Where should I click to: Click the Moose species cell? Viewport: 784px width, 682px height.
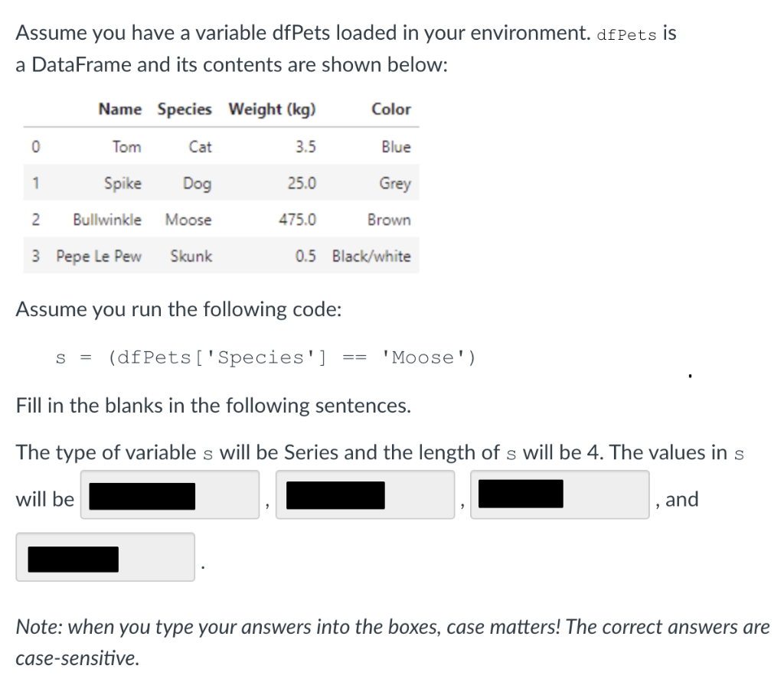(188, 220)
